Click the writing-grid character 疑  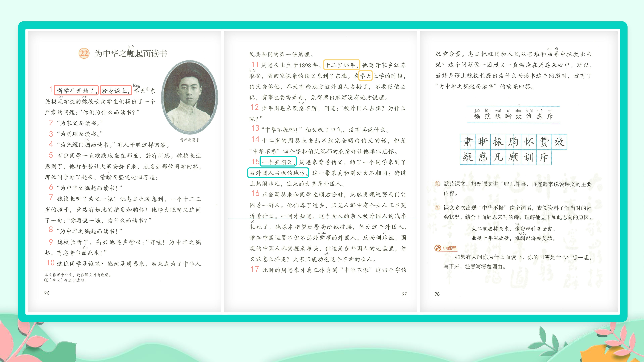(x=468, y=157)
